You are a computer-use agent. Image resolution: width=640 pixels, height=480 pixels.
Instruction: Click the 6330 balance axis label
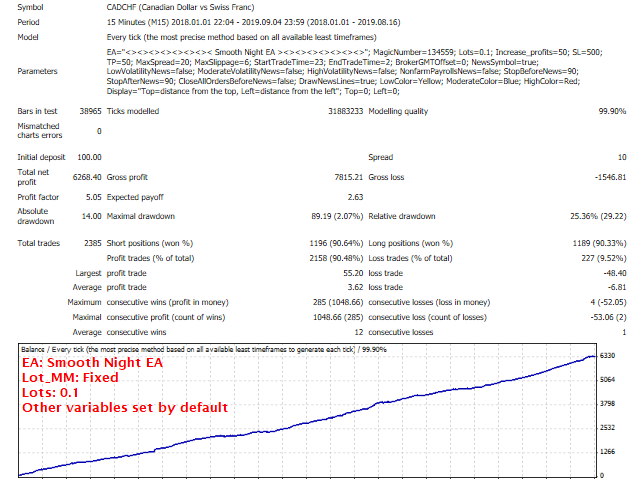[x=607, y=356]
